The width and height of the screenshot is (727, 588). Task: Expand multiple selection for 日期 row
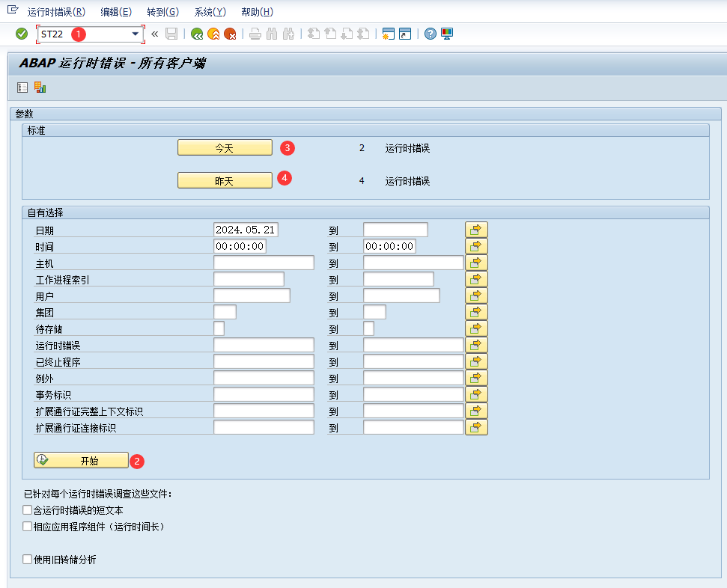tap(476, 230)
